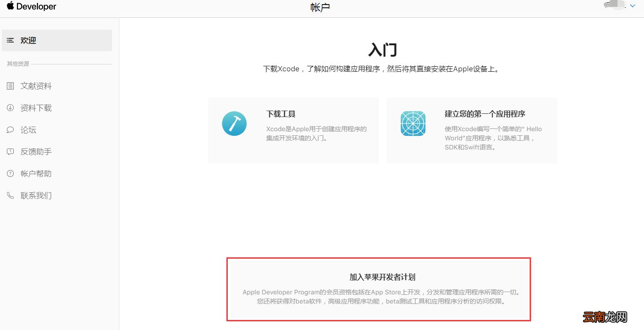The image size is (644, 330).
Task: Select the 欢迎 sidebar item
Action: [57, 40]
